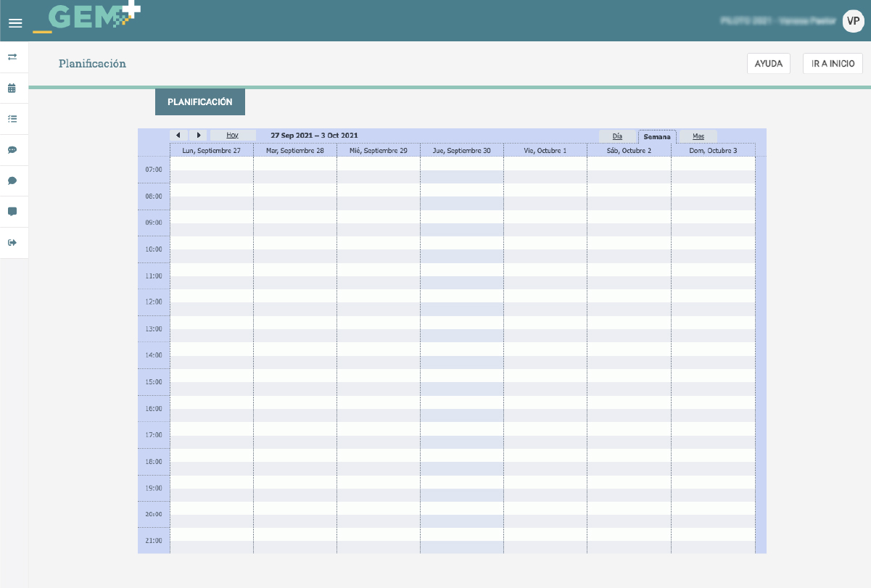Screen dimensions: 871x588
Task: Click the IR A INICIO button
Action: click(x=833, y=64)
